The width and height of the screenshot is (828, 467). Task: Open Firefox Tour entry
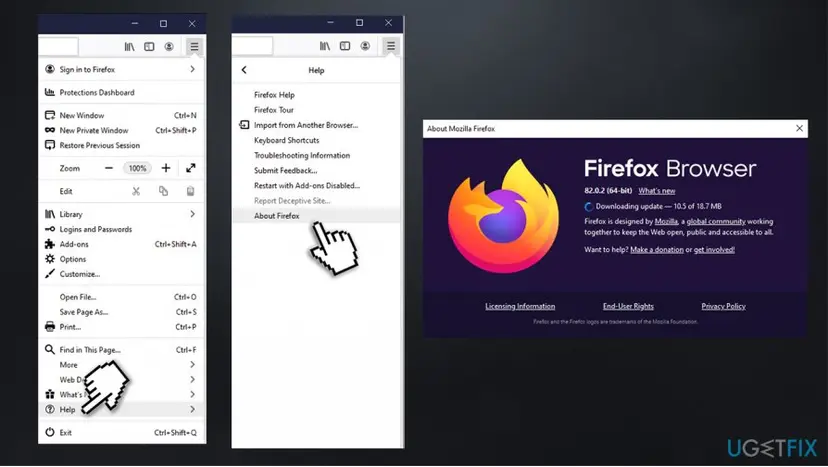point(317,110)
